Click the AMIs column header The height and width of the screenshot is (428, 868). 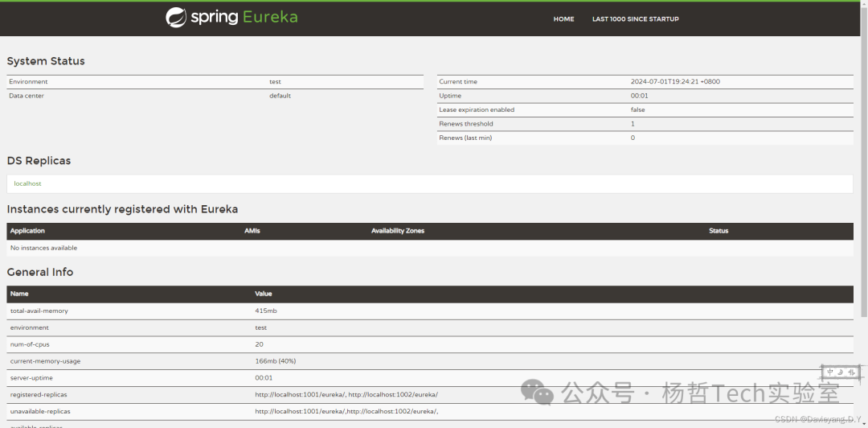point(252,231)
